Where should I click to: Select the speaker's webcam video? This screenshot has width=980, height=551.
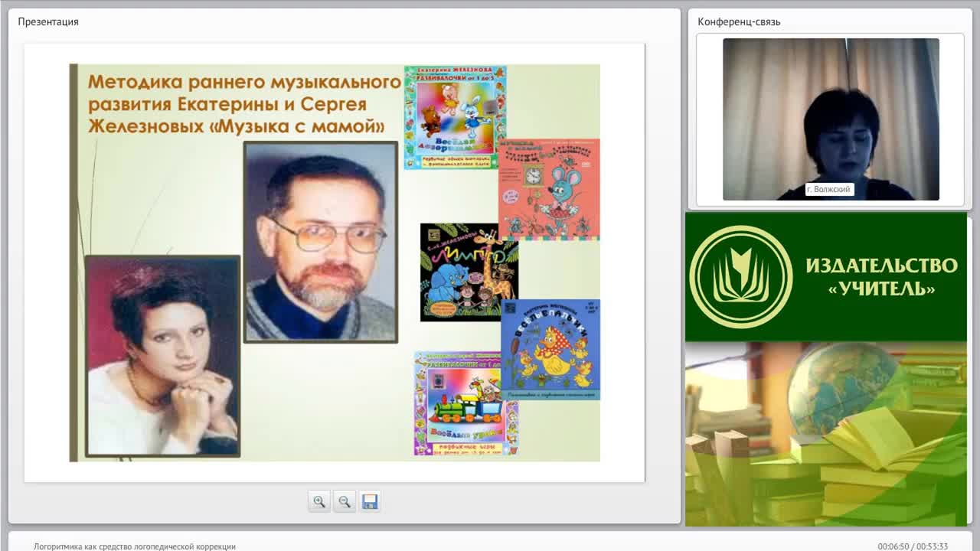831,119
